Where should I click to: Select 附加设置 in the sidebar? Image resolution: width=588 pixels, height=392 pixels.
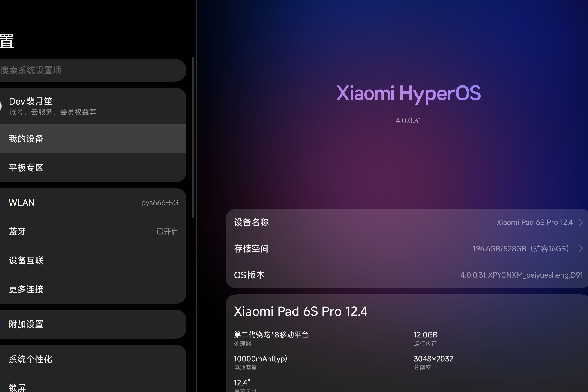[x=93, y=324]
